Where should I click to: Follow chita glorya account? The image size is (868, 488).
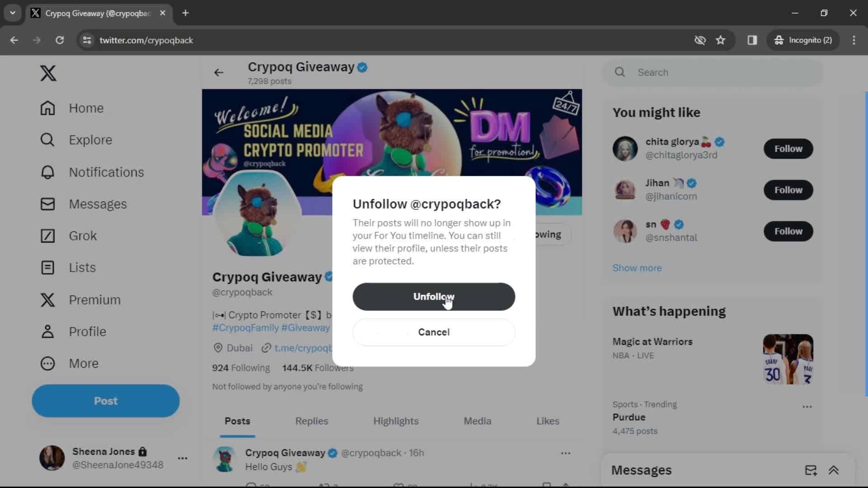point(789,148)
